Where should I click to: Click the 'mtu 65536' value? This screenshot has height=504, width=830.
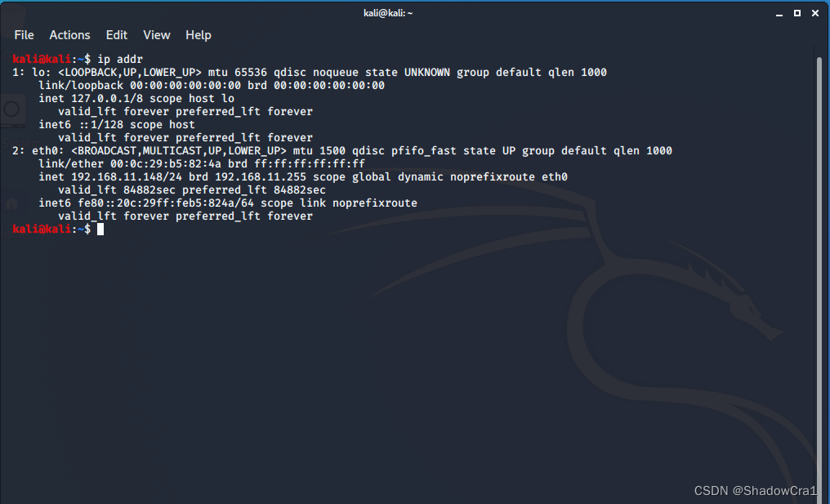coord(238,72)
